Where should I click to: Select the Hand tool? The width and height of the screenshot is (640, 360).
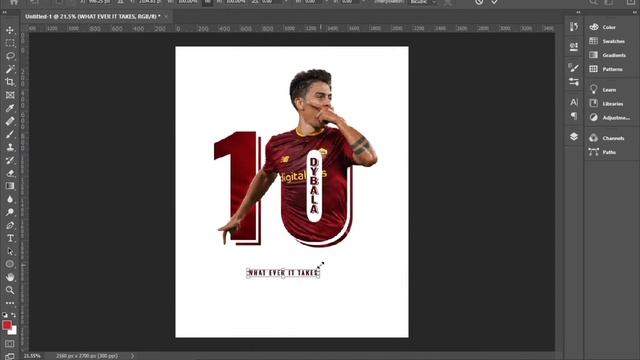(10, 277)
